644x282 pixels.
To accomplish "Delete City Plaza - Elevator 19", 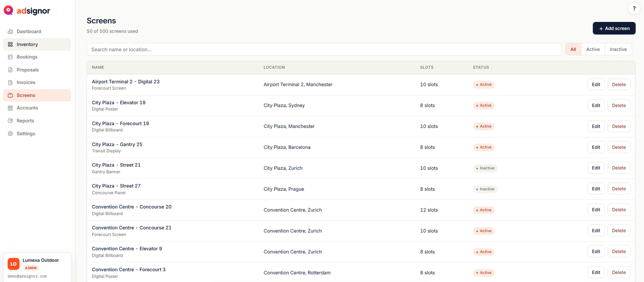I will click(619, 105).
